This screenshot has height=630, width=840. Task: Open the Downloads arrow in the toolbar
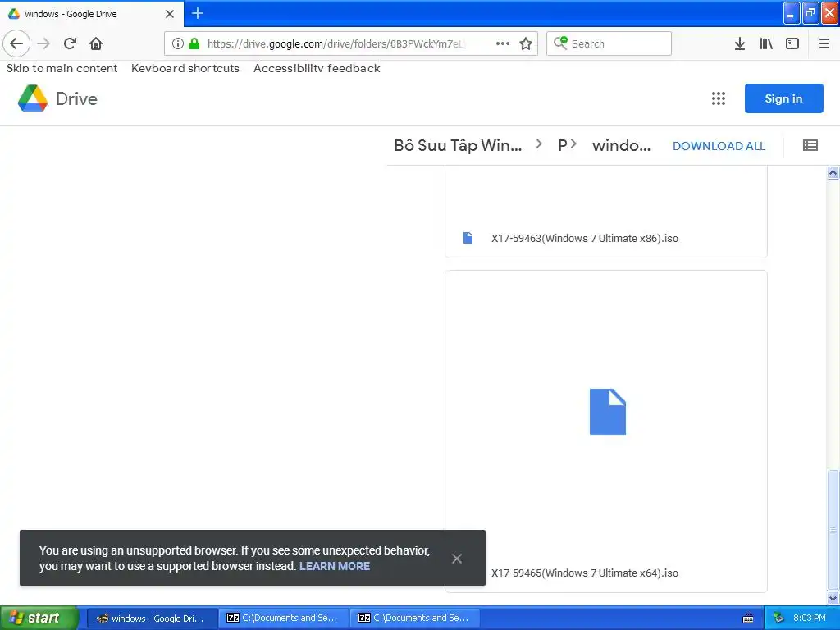(740, 43)
